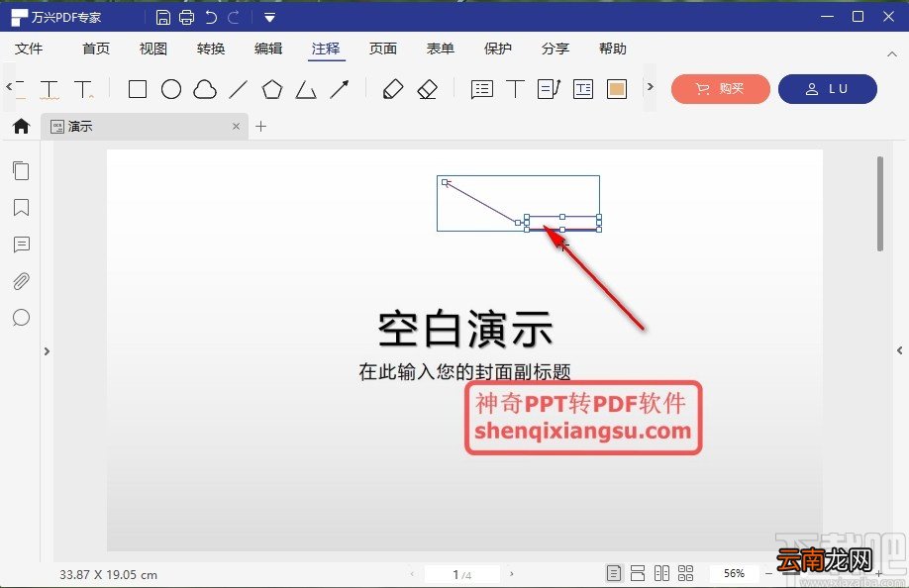
Task: Click the Print icon in title bar
Action: (187, 18)
